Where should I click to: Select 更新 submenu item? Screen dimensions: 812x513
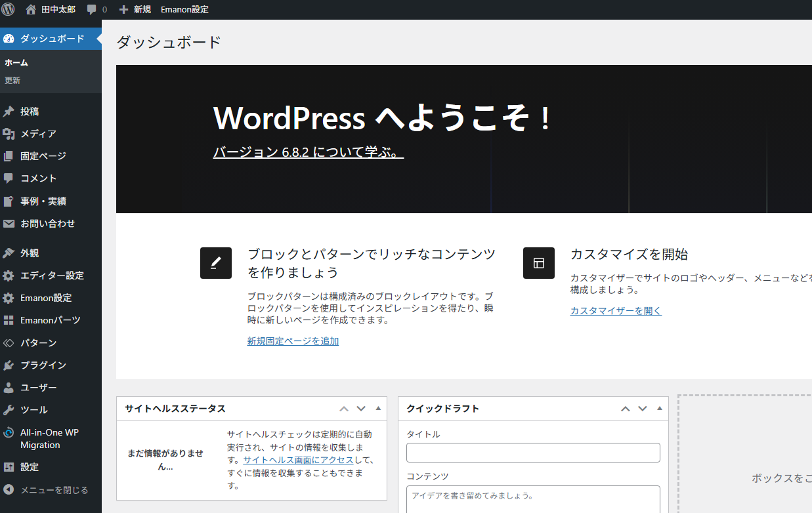tap(12, 81)
